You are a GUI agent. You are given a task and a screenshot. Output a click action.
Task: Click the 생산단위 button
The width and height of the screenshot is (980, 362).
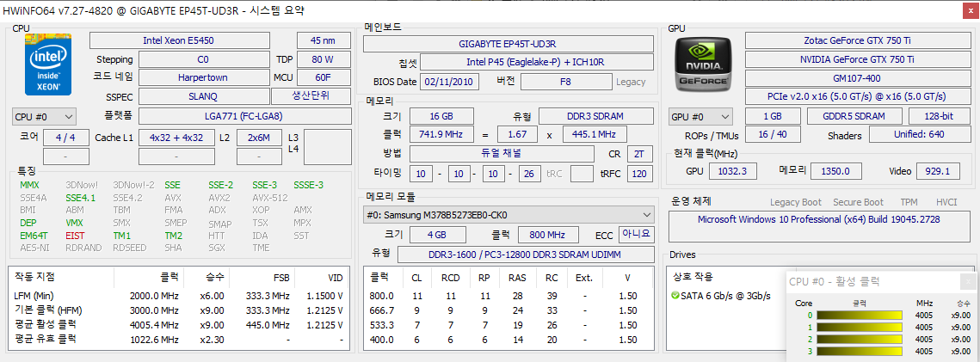point(311,96)
